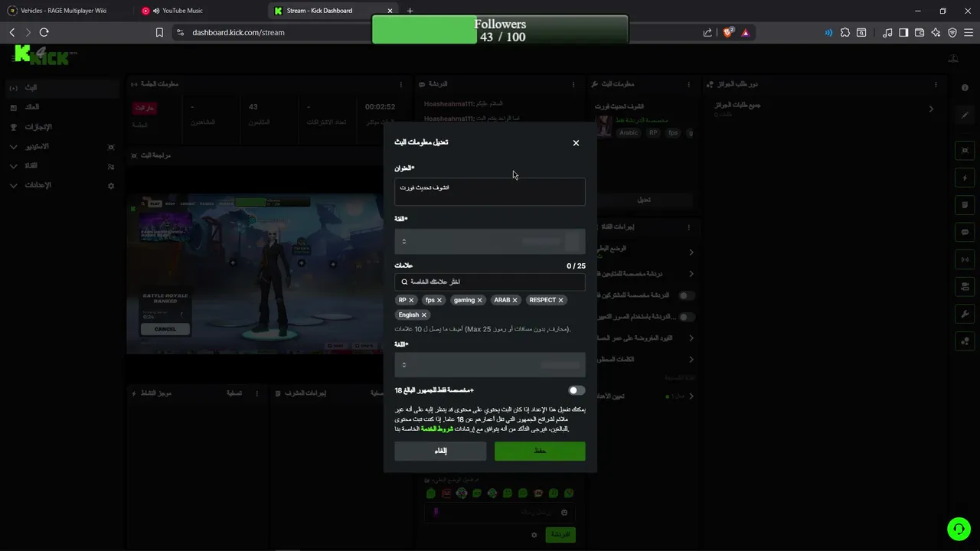This screenshot has height=551, width=980.
Task: Toggle the chat image filter switch
Action: coord(688,317)
